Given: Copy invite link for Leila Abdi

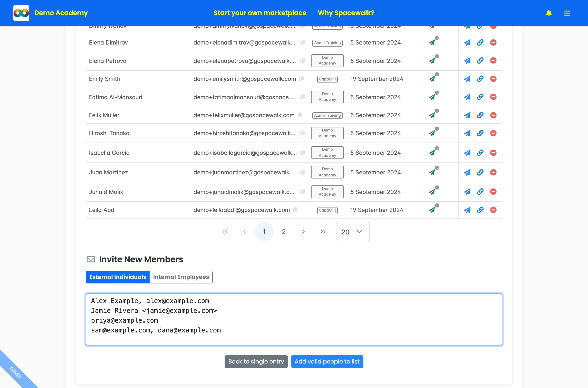Looking at the screenshot, I should coord(480,210).
